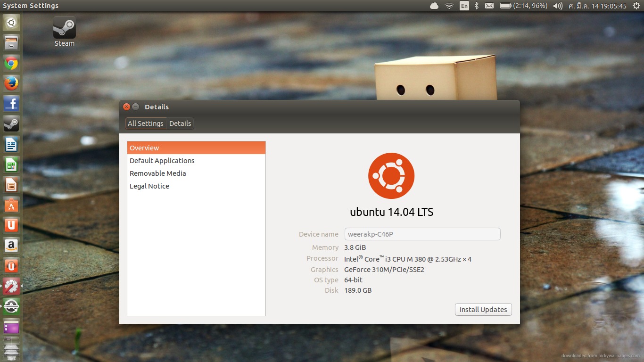
Task: Click the Details button in the toolbar
Action: pyautogui.click(x=180, y=123)
